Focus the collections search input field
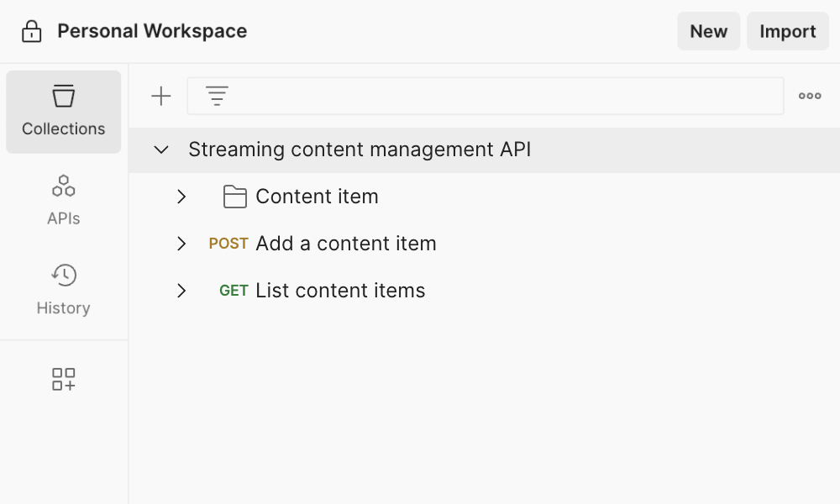The image size is (840, 504). (504, 97)
